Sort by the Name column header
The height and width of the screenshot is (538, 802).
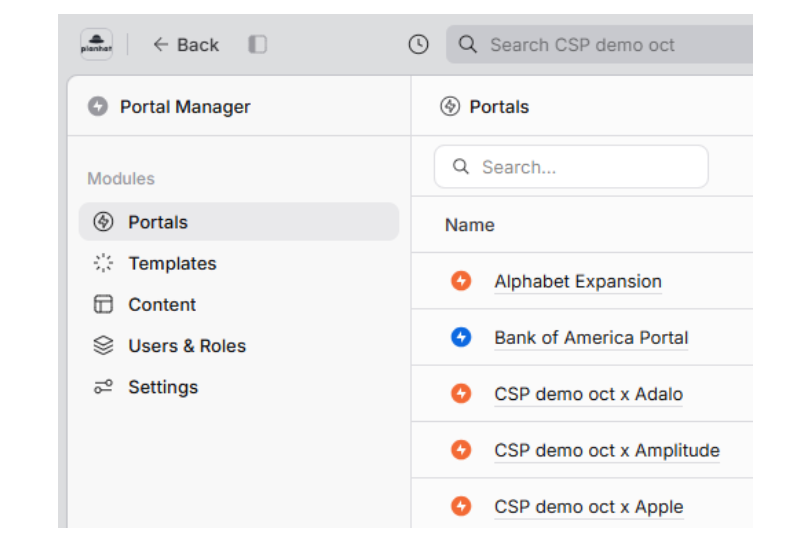tap(470, 225)
